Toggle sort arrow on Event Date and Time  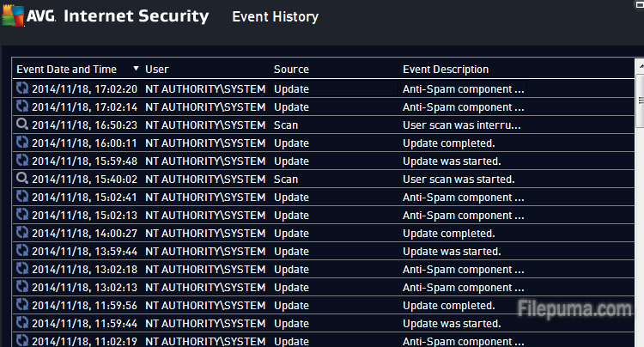click(136, 69)
